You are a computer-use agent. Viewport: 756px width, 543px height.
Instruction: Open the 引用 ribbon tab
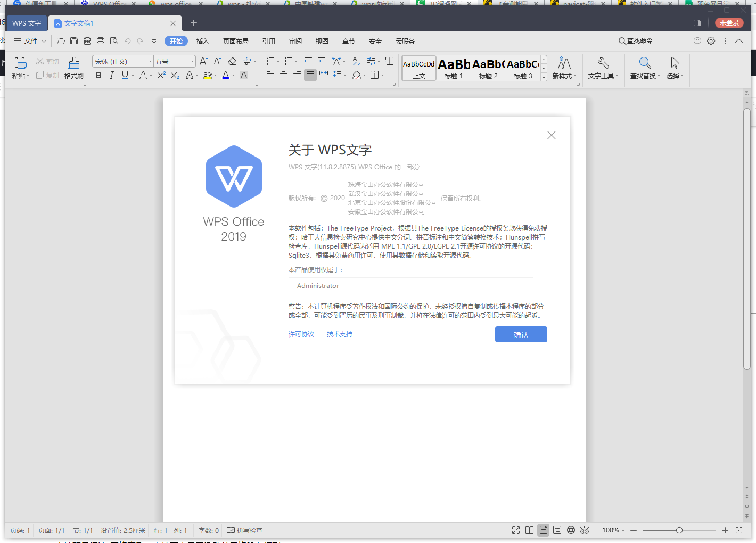coord(269,41)
